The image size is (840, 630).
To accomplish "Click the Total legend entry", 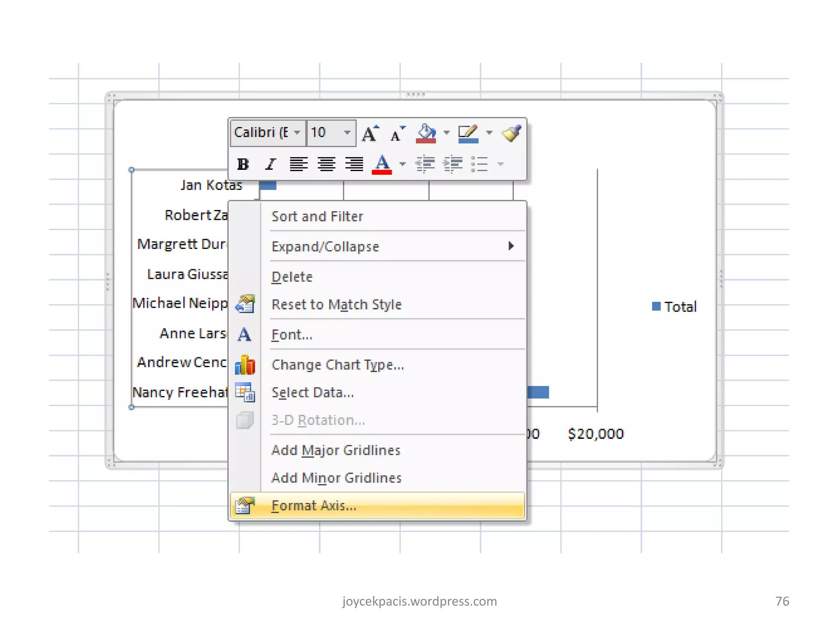I will tap(680, 307).
